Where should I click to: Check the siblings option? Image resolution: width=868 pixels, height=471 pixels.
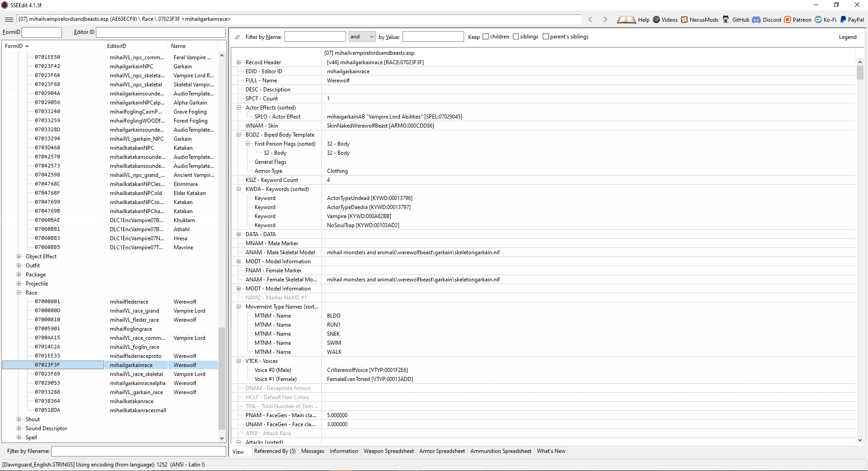[516, 37]
